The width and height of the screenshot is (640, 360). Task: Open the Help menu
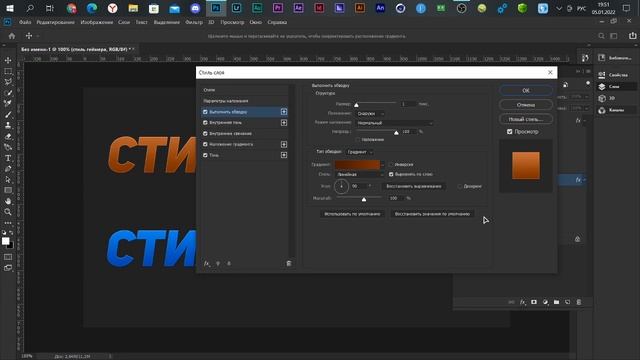pos(277,22)
